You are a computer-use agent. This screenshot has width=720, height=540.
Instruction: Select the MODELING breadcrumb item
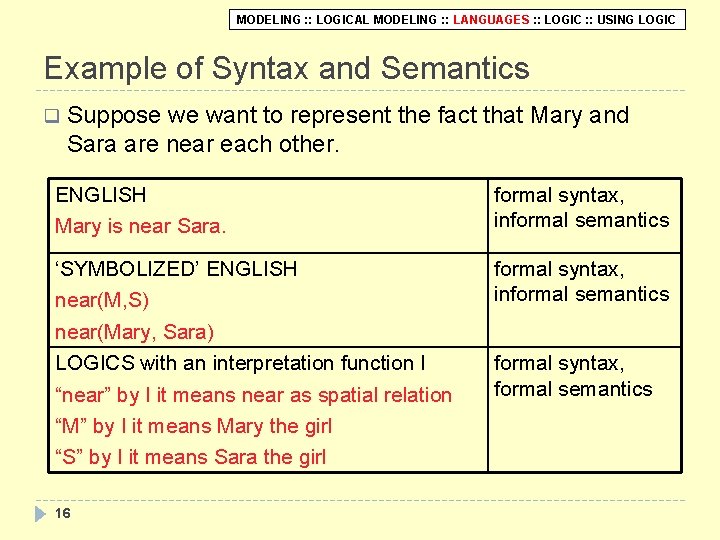[268, 20]
